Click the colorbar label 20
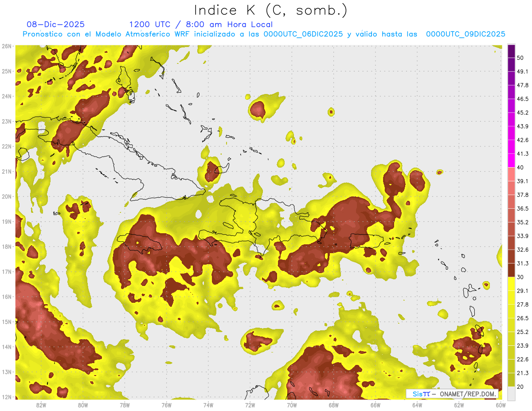The height and width of the screenshot is (411, 532). pyautogui.click(x=520, y=387)
